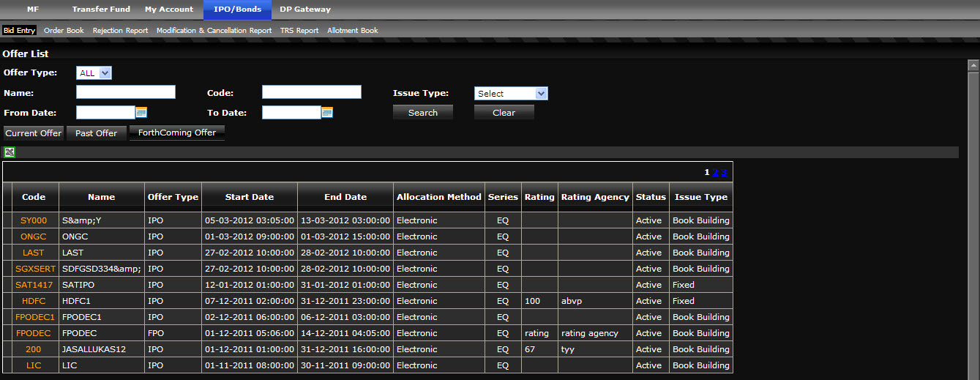Open the Rejection Report page
Viewport: 980px width, 380px height.
click(x=120, y=31)
